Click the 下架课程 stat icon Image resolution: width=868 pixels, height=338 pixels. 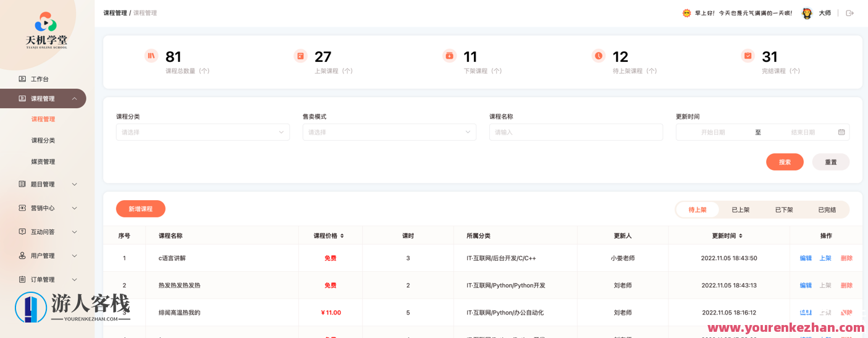tap(450, 56)
